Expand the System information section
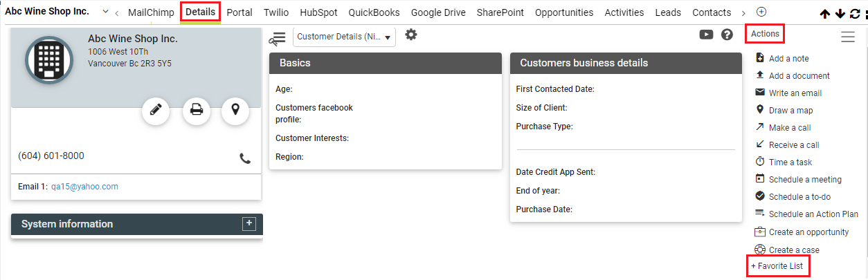Screen dimensions: 868x280 (249, 223)
